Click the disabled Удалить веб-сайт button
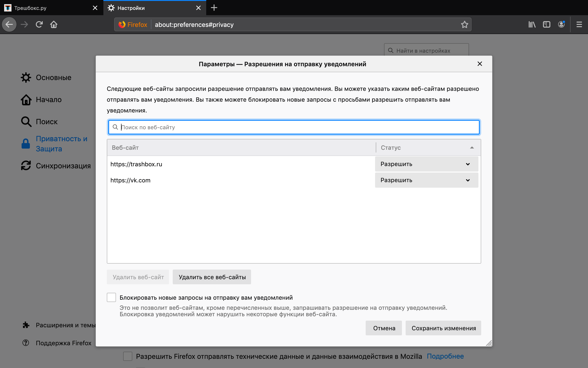Viewport: 588px width, 368px height. coord(138,277)
